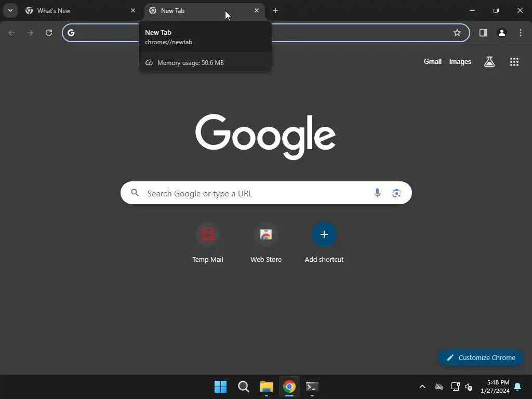The height and width of the screenshot is (399, 532).
Task: Minimize the Chrome window
Action: click(472, 10)
